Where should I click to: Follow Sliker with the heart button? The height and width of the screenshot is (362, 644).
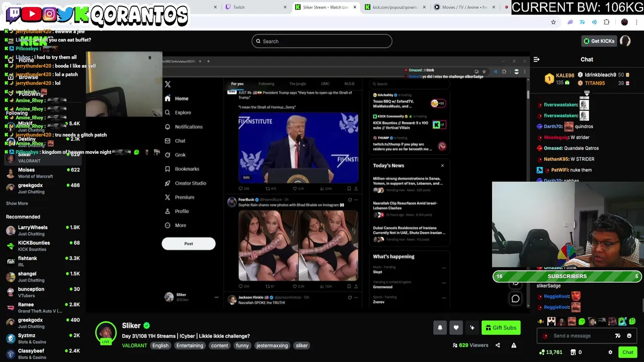456,328
